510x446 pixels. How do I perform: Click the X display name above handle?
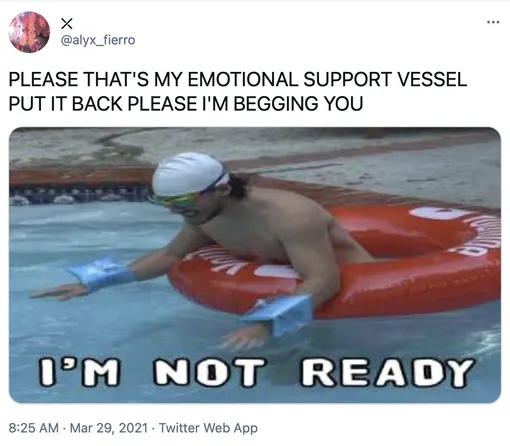coord(67,23)
